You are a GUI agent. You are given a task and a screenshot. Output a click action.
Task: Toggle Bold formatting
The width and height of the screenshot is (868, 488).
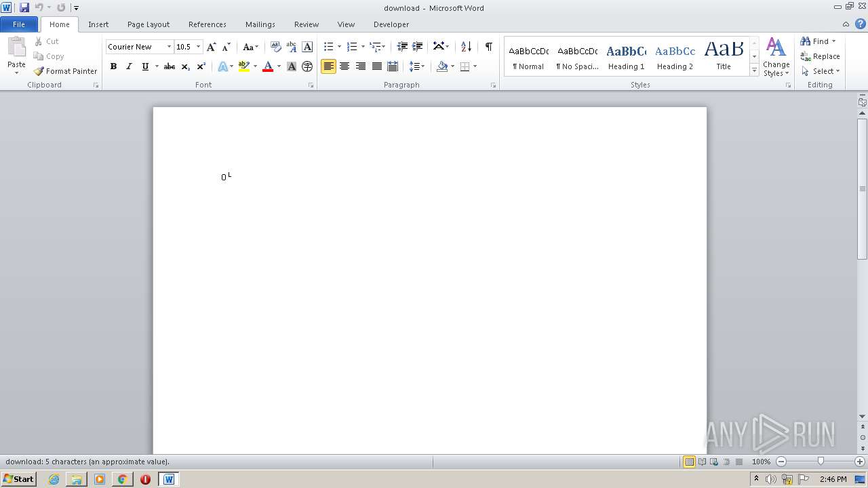tap(113, 66)
